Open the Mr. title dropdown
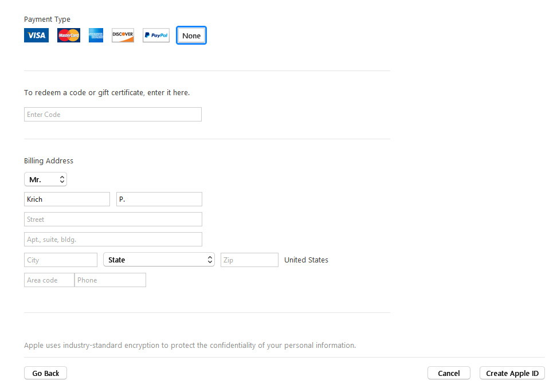 pos(45,179)
